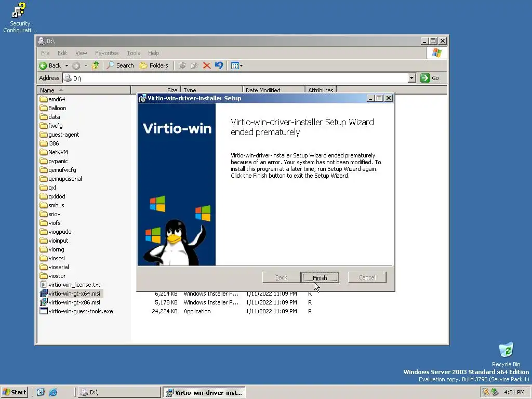Select the viorng folder
Image resolution: width=532 pixels, height=399 pixels.
[x=52, y=249]
